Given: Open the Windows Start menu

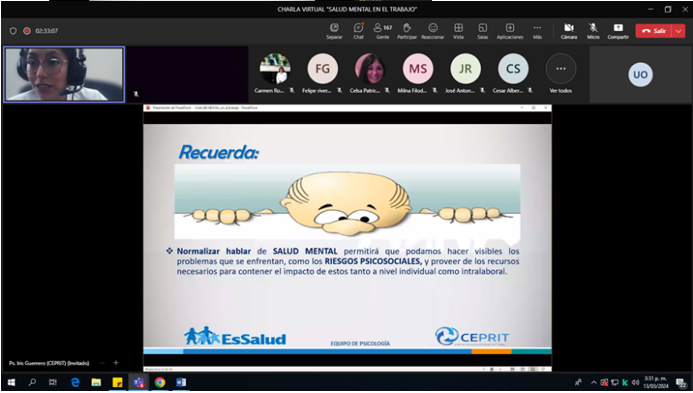Looking at the screenshot, I should 11,382.
